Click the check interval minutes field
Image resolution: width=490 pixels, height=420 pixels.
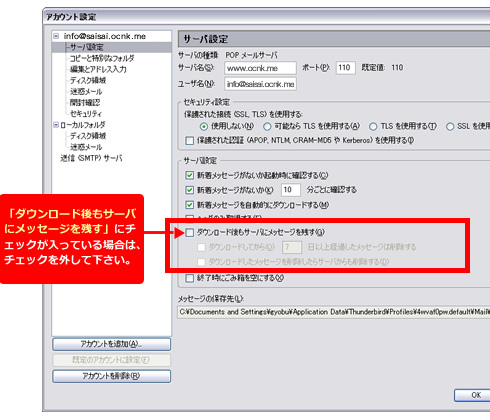tap(291, 190)
